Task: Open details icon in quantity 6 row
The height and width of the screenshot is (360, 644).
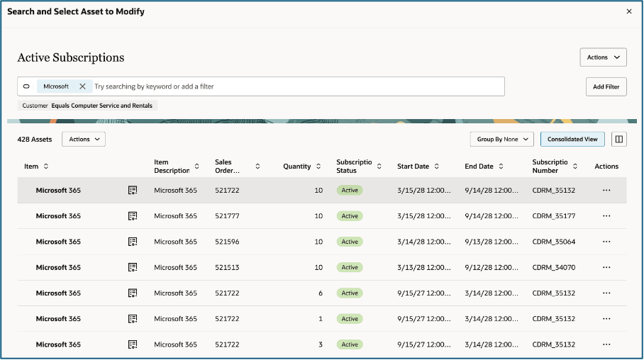Action: pyautogui.click(x=132, y=293)
